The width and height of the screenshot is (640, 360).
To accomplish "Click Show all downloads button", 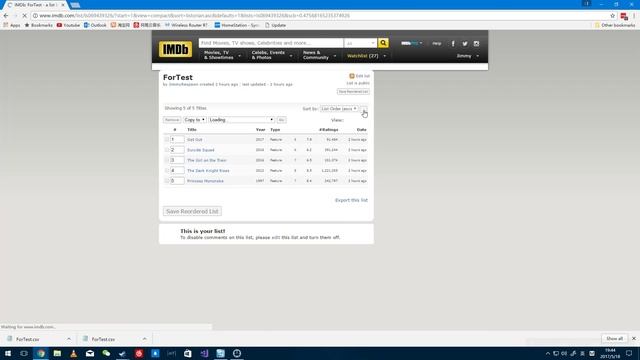I will pyautogui.click(x=614, y=338).
